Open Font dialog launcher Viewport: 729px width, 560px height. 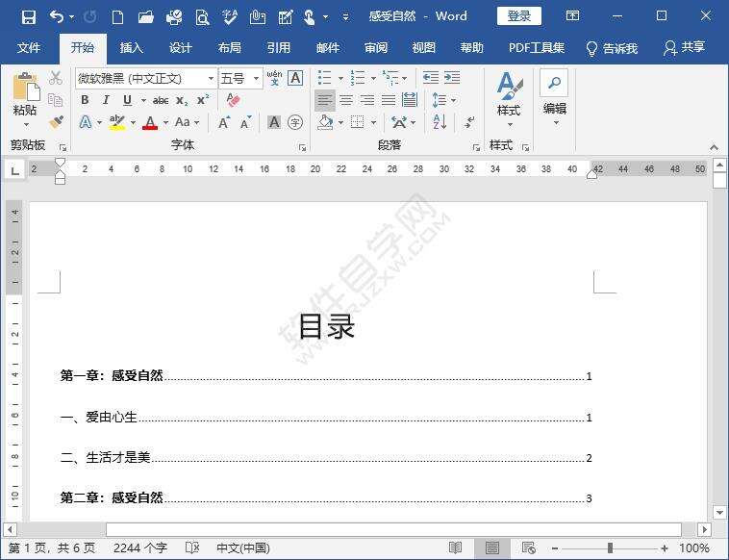(x=302, y=147)
